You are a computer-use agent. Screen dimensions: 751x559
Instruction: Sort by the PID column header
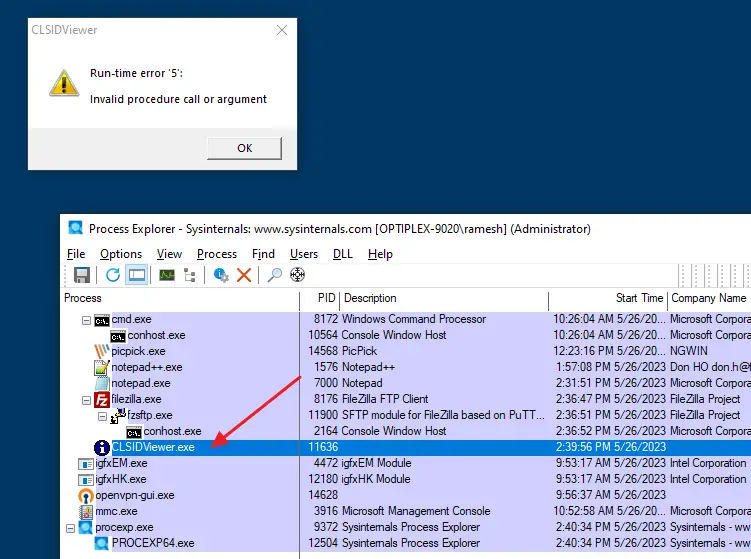(320, 298)
